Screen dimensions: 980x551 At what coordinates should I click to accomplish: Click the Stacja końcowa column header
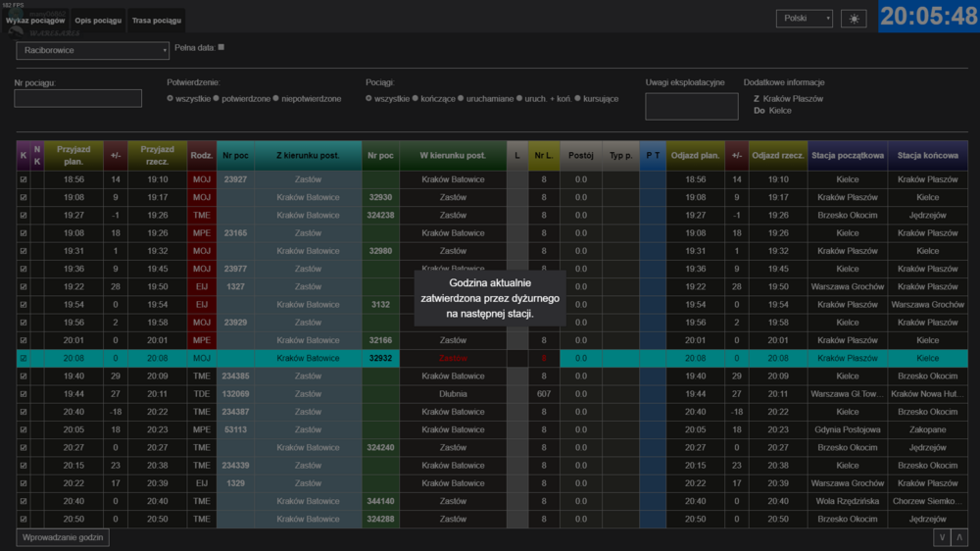[x=927, y=155]
